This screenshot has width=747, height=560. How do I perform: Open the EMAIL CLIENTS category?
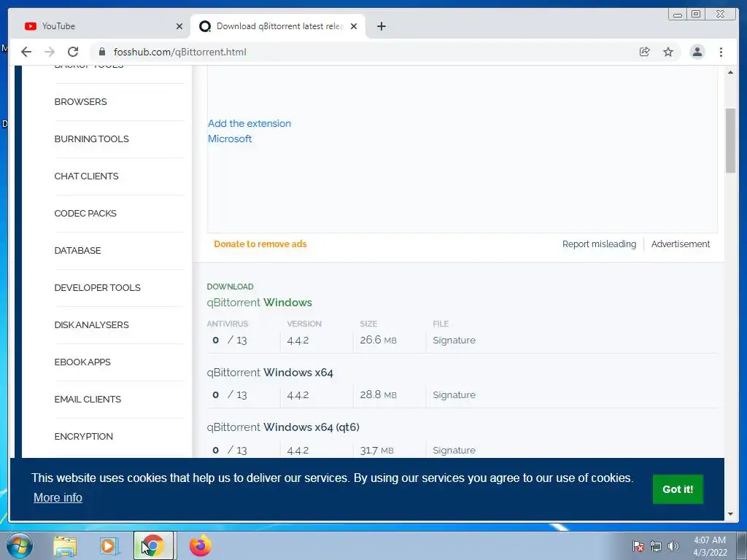pyautogui.click(x=88, y=399)
